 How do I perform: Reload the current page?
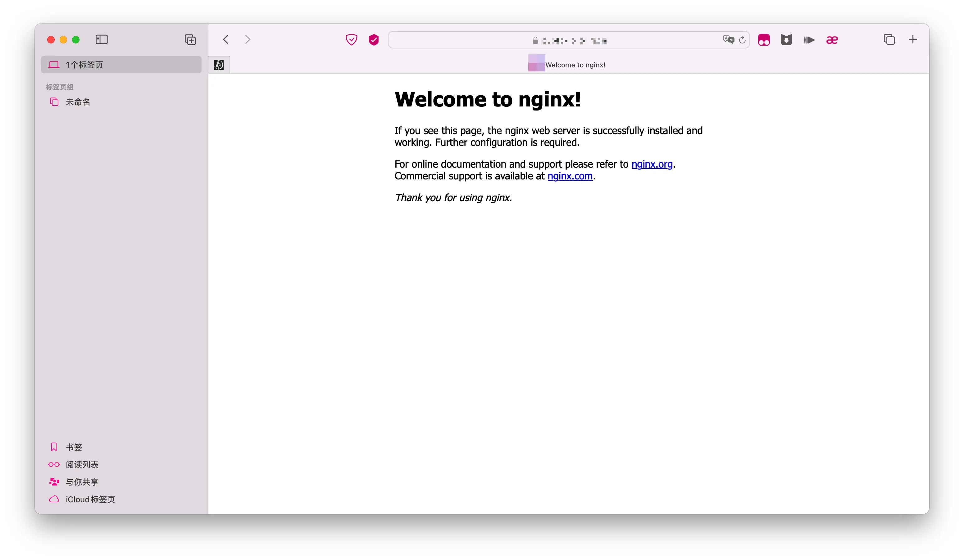(742, 40)
